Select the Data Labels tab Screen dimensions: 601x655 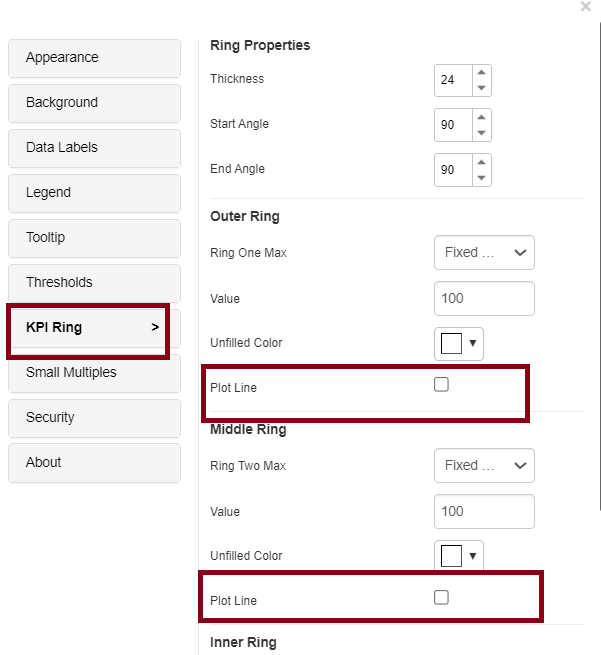click(94, 148)
